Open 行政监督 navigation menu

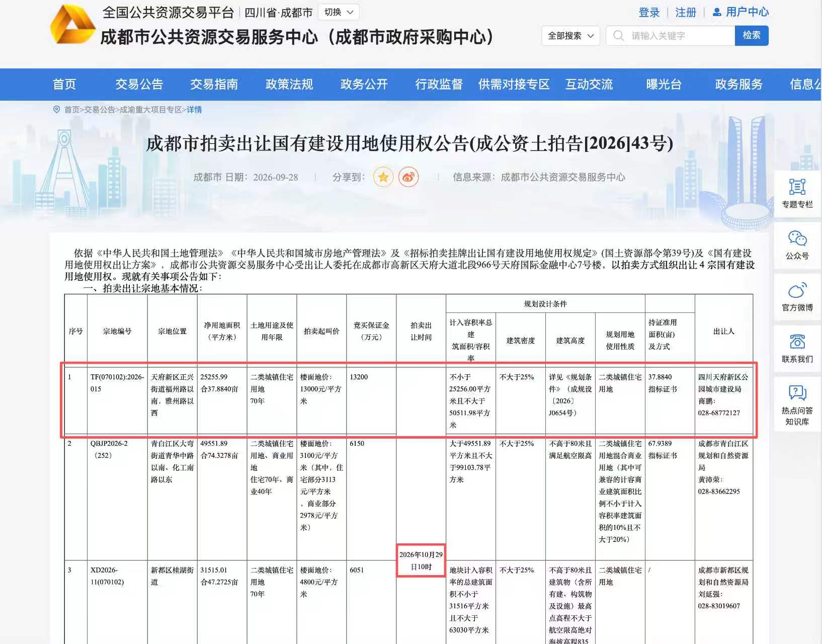coord(439,84)
